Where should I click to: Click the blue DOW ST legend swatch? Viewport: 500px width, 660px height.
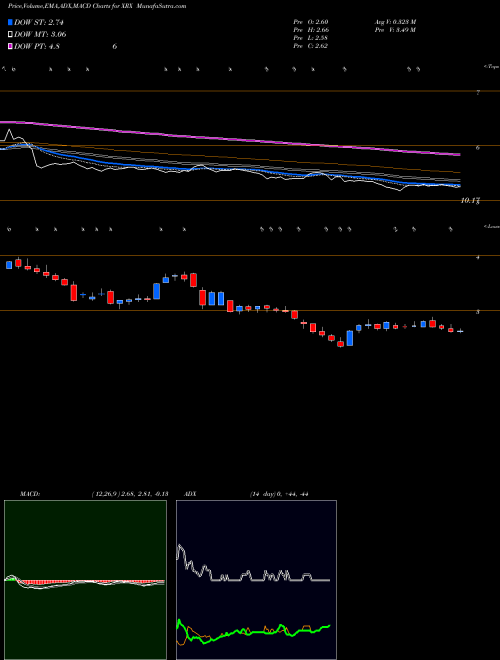(10, 23)
